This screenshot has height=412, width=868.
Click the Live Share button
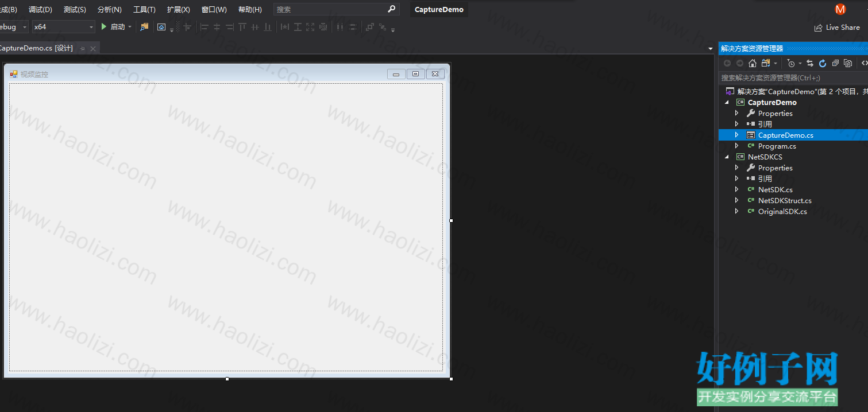[x=837, y=28]
